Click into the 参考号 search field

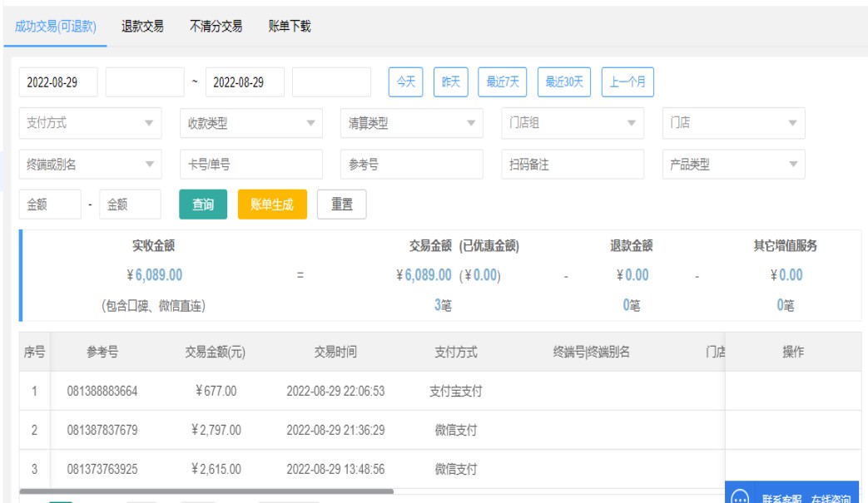tap(411, 165)
